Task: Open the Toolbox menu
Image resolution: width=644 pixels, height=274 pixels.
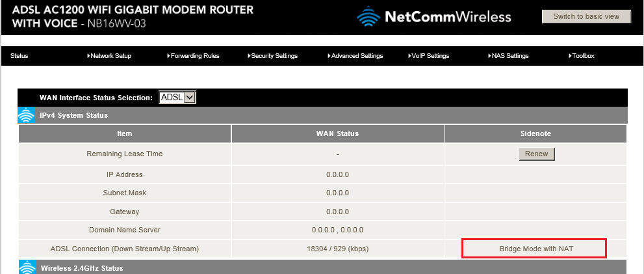Action: (x=581, y=56)
